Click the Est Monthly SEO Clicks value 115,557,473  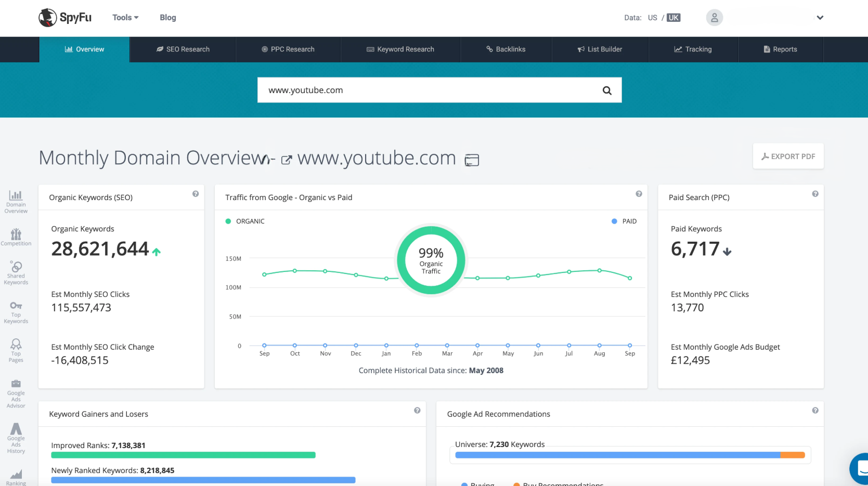pyautogui.click(x=81, y=308)
